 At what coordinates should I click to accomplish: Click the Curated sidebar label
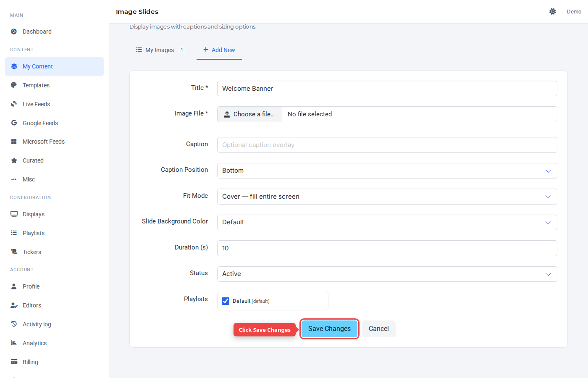click(33, 160)
